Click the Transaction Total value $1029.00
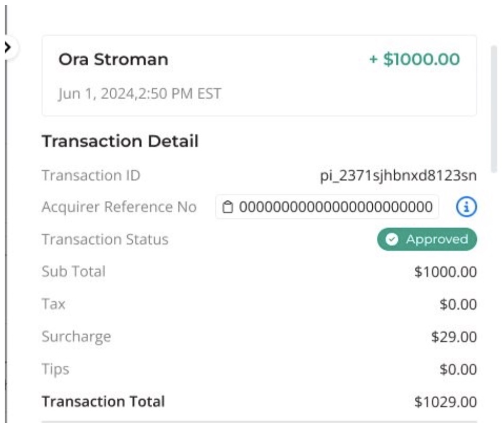504x426 pixels. (446, 402)
